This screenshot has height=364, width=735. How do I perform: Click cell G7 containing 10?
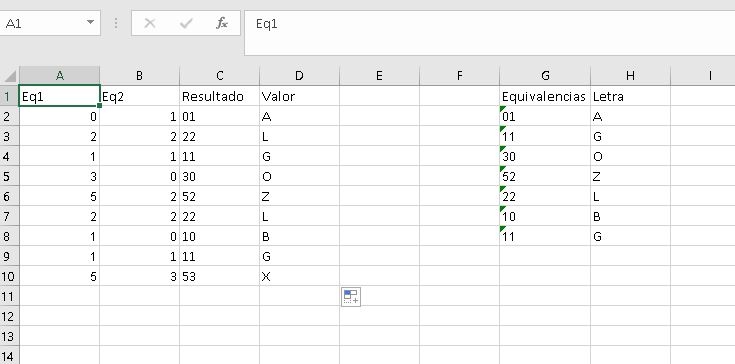[x=545, y=216]
